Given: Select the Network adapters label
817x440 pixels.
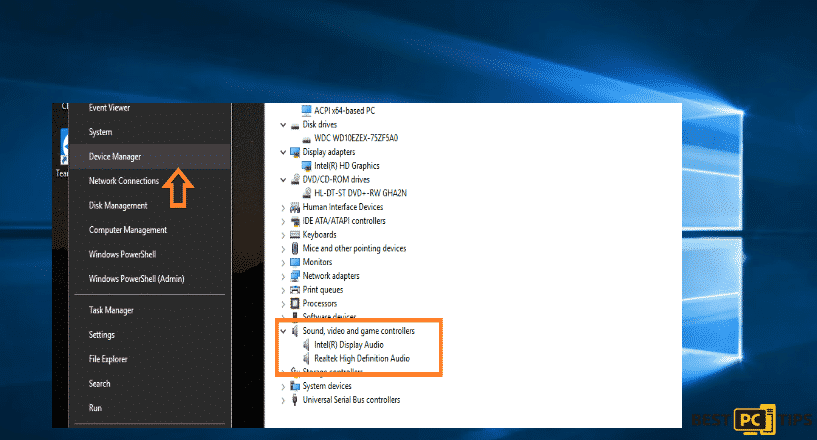Looking at the screenshot, I should coord(331,276).
